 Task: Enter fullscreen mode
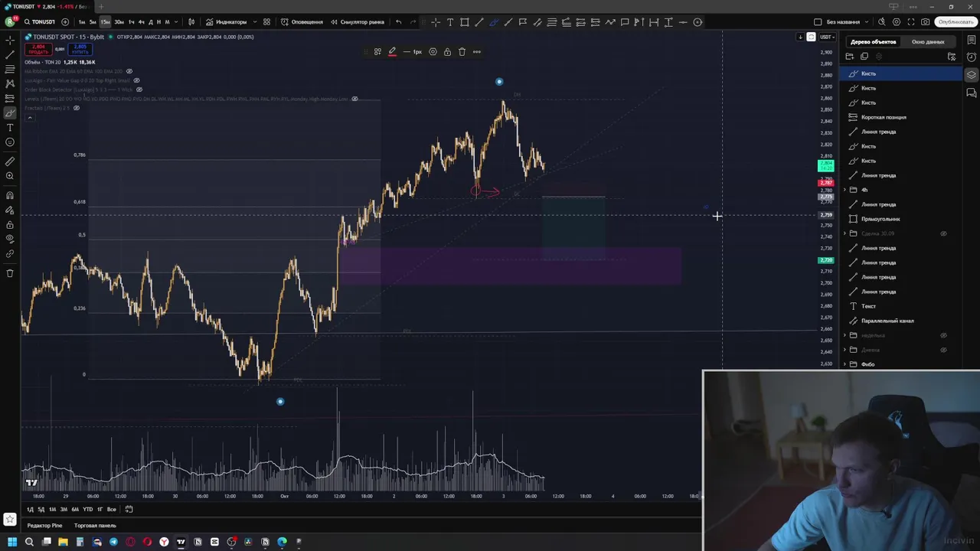click(911, 22)
